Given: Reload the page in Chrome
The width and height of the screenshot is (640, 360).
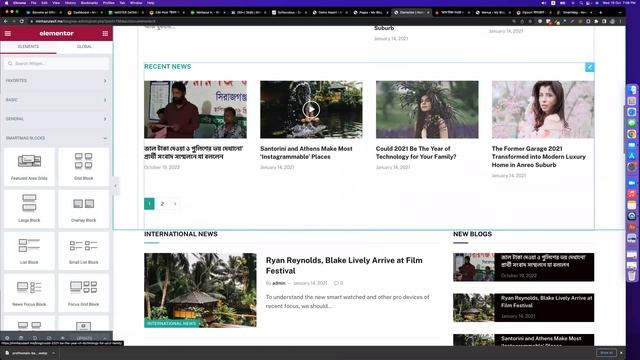Looking at the screenshot, I should [22, 21].
